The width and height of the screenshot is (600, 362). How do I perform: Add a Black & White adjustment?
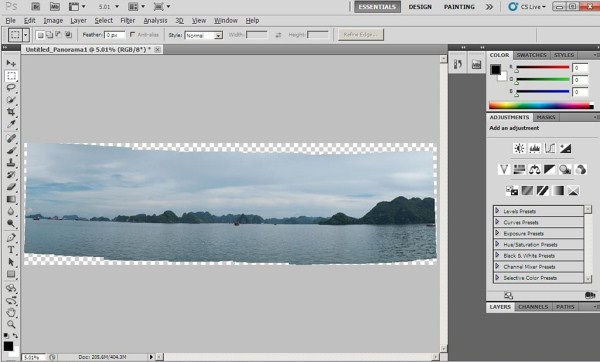pyautogui.click(x=550, y=169)
